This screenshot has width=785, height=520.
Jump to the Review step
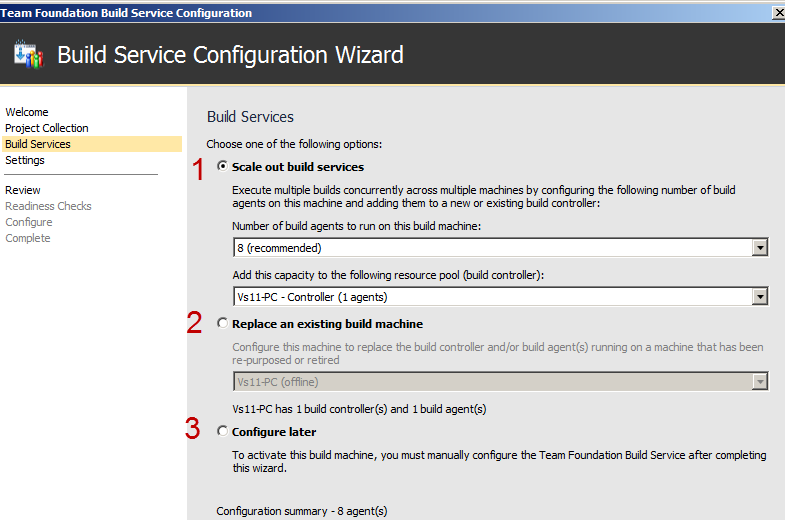click(x=23, y=190)
